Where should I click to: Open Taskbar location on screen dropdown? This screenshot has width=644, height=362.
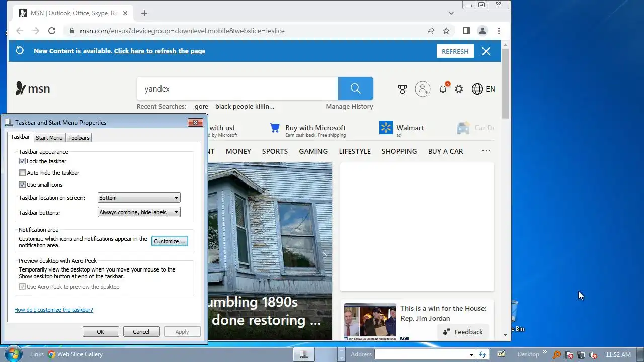[138, 198]
